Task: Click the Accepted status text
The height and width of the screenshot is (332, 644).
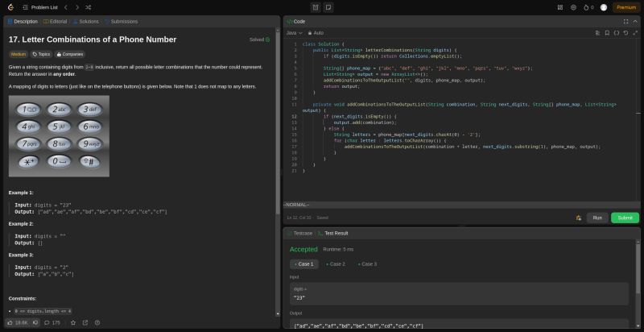Action: pos(303,250)
